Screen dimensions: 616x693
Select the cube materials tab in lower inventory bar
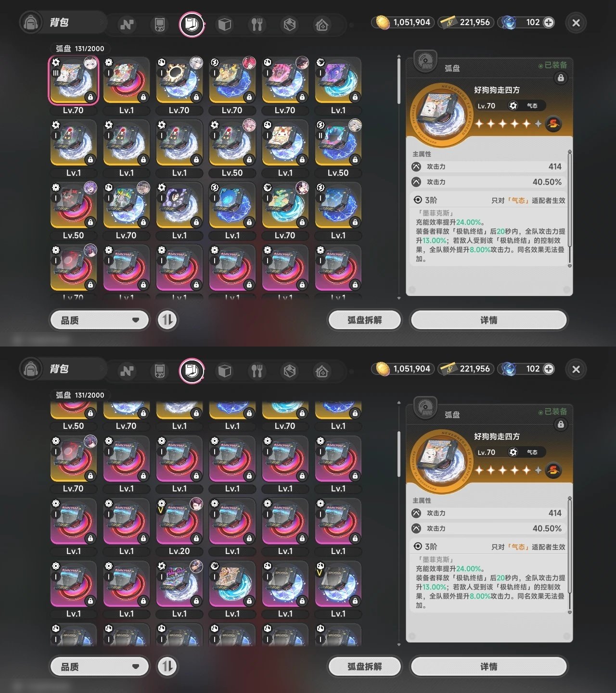[225, 371]
